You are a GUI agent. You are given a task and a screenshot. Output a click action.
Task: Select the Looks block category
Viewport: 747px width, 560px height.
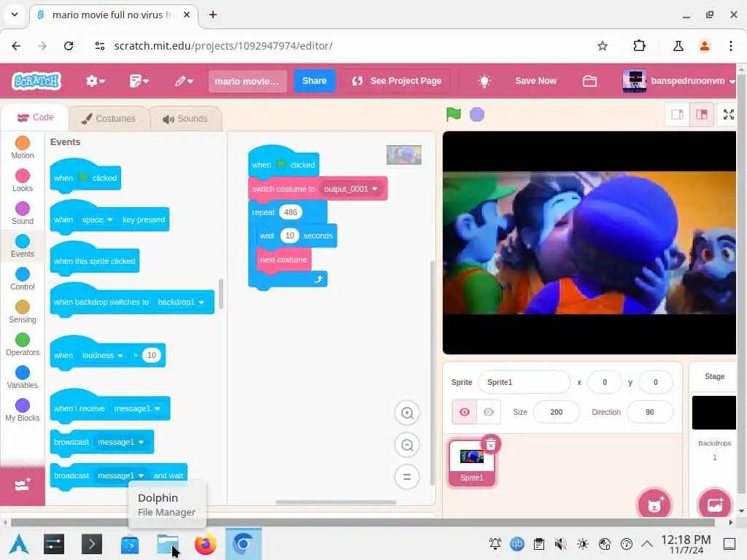pos(23,181)
